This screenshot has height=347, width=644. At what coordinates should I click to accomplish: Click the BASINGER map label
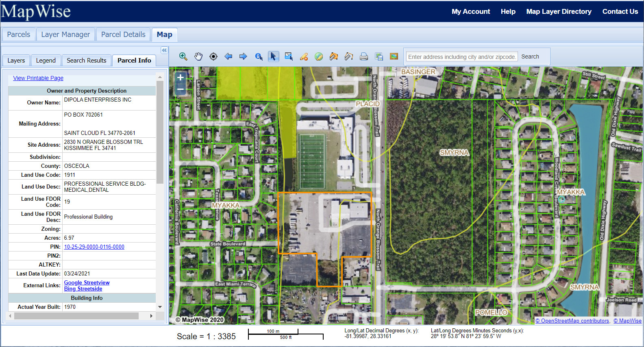(418, 72)
